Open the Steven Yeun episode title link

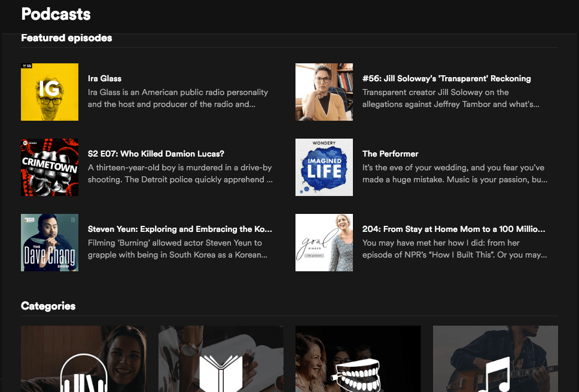[x=180, y=229]
